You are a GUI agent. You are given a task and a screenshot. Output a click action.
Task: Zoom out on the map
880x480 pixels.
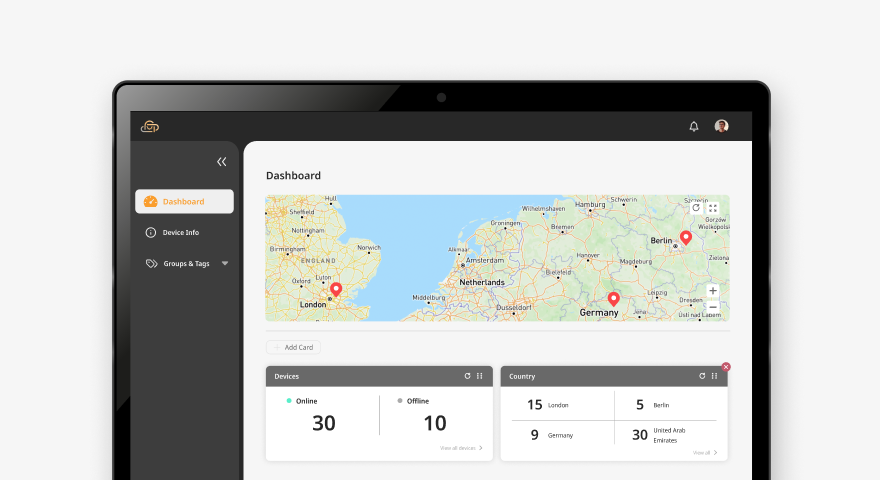point(712,306)
